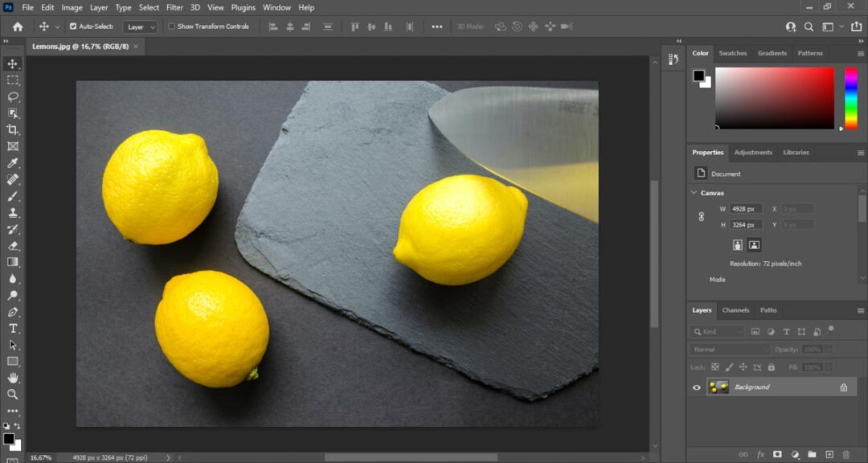Select the Move tool
This screenshot has width=868, height=463.
[x=12, y=63]
